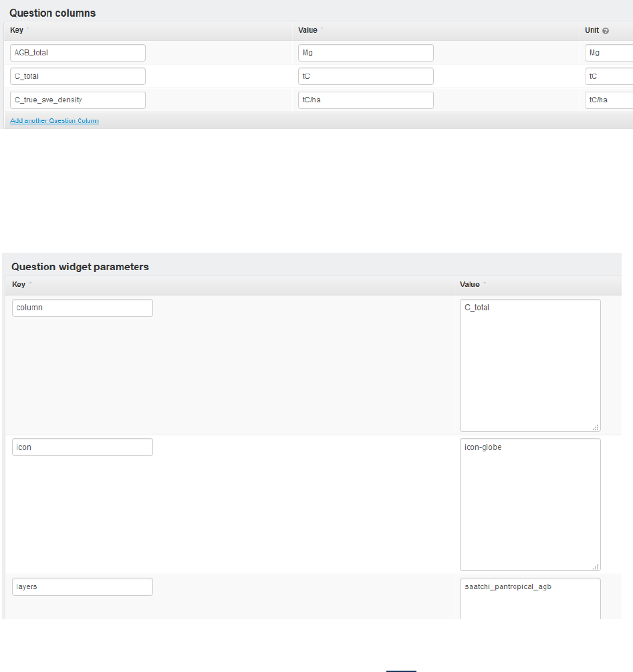Screen dimensions: 633x672
Task: Click Add another Question Column link
Action: (54, 121)
